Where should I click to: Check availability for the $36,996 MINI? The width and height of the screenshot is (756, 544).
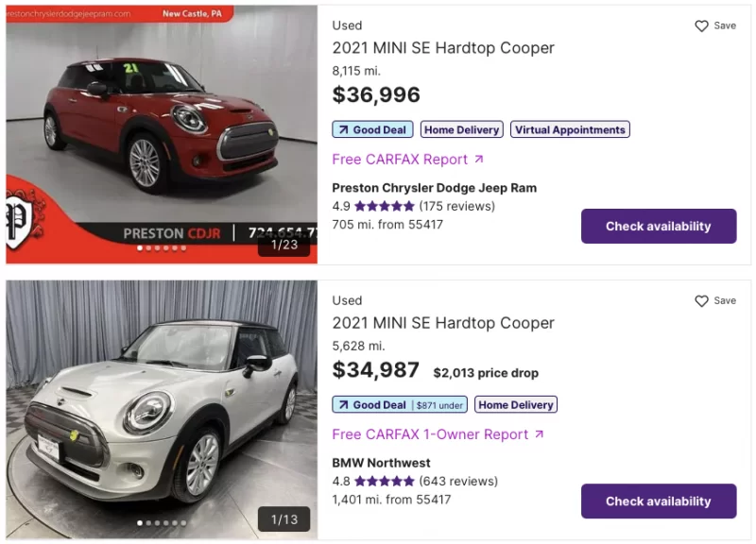[658, 227]
